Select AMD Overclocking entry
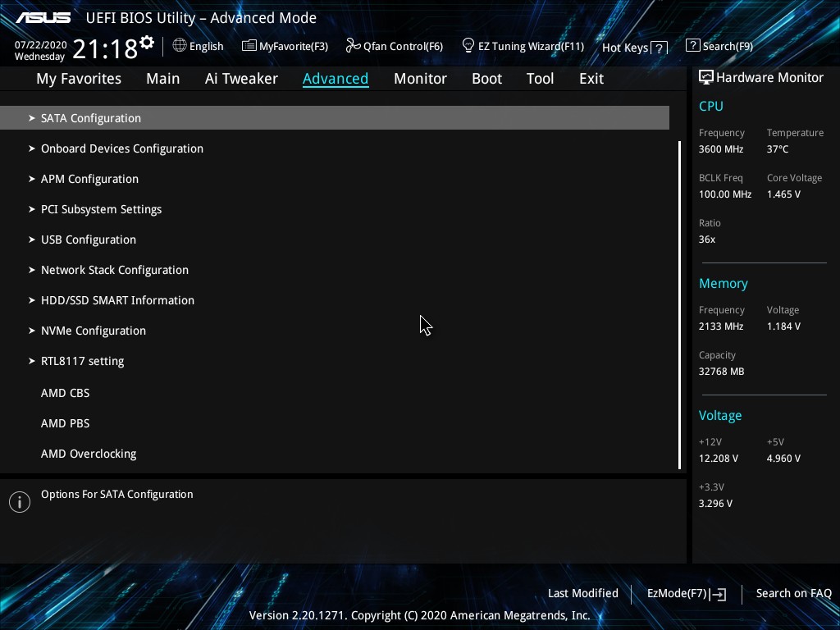The image size is (840, 630). 89,454
